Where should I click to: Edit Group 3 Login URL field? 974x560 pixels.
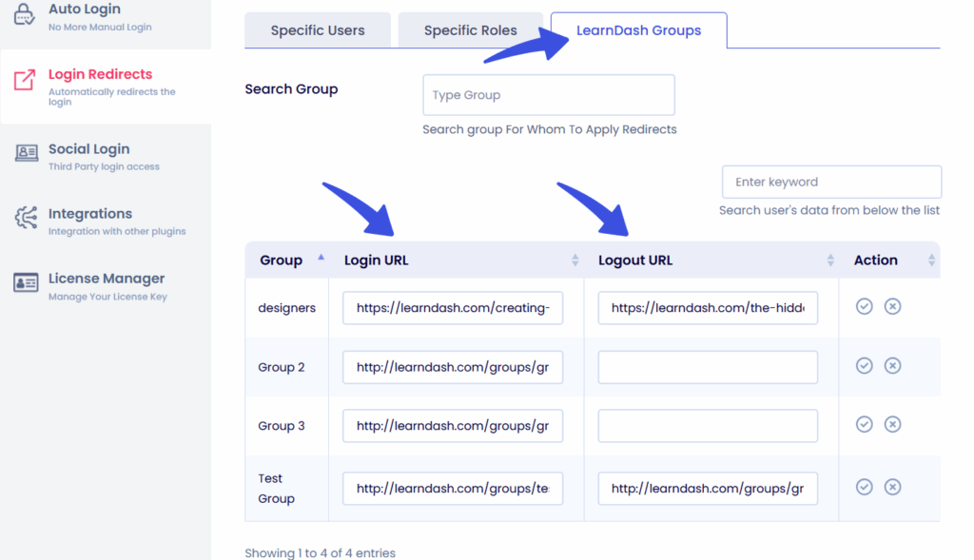click(x=453, y=426)
